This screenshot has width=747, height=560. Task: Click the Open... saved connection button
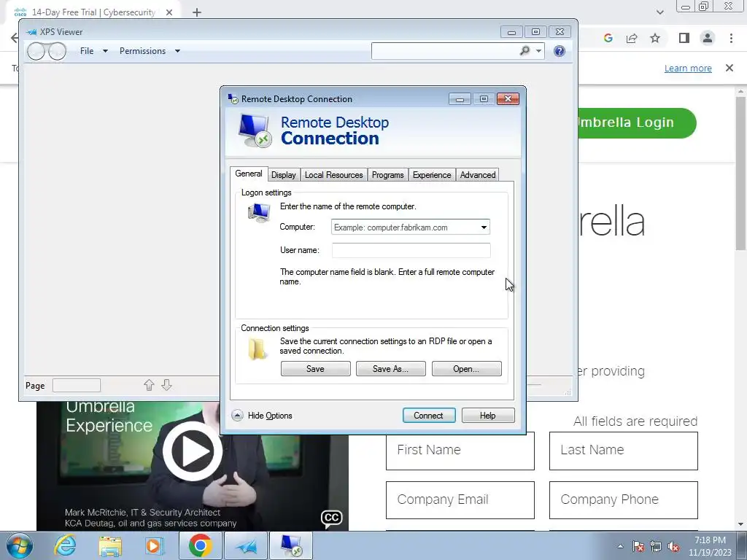[466, 368]
